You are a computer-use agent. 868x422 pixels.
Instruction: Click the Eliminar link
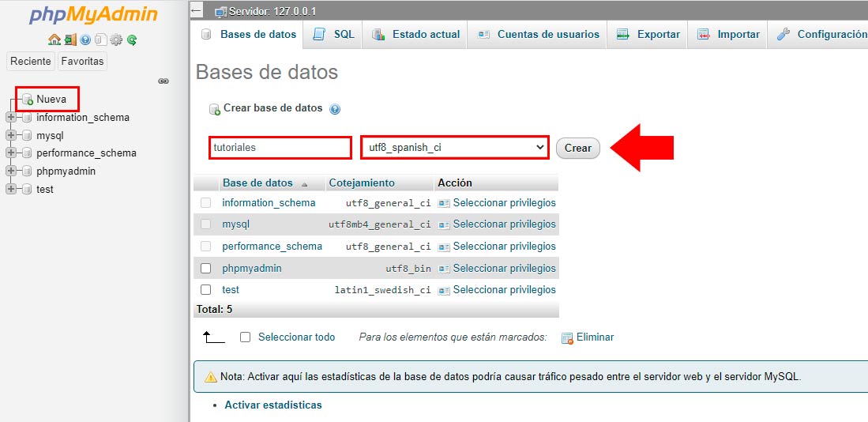(595, 337)
